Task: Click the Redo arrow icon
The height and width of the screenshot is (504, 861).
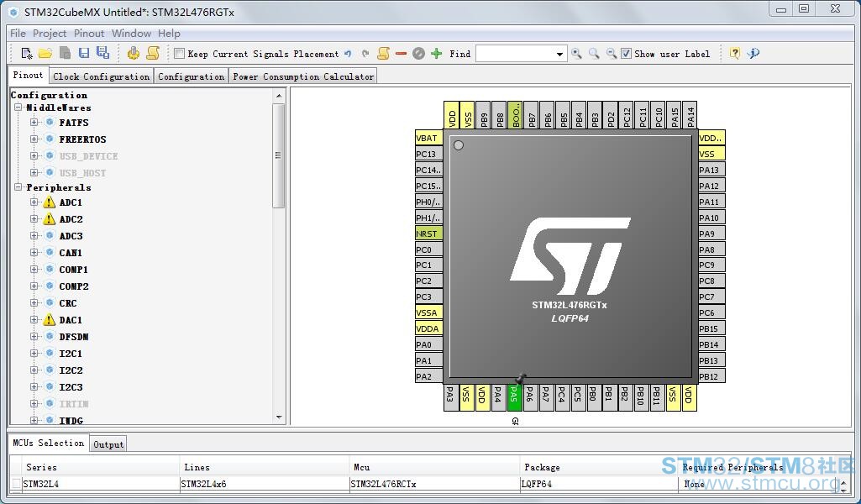Action: click(x=365, y=53)
